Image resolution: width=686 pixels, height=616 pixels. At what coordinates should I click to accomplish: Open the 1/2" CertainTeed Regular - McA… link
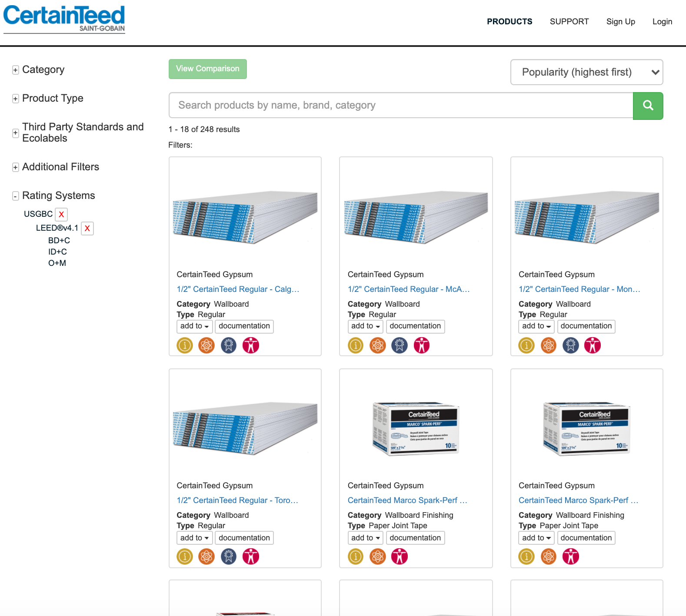point(409,289)
